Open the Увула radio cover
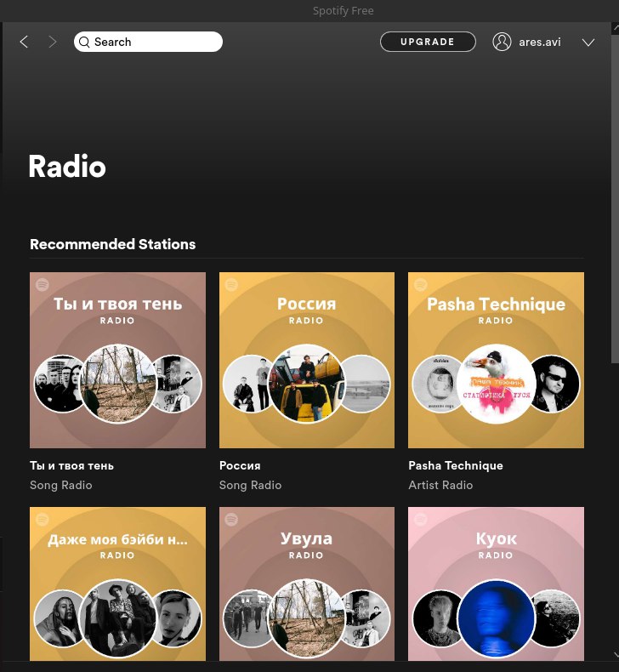This screenshot has width=619, height=672. pyautogui.click(x=307, y=584)
